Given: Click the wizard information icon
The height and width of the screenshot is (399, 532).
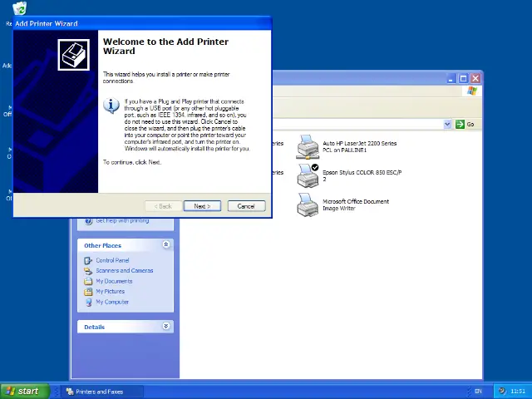Looking at the screenshot, I should pos(111,106).
